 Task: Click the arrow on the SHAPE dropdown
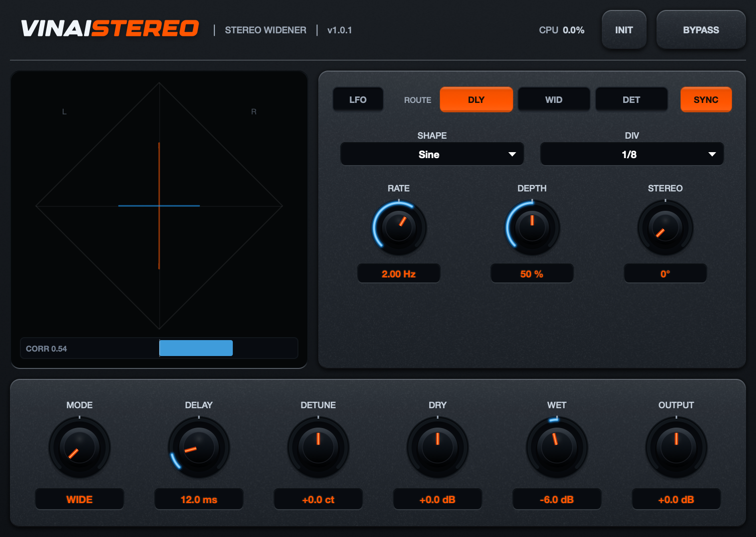coord(512,154)
